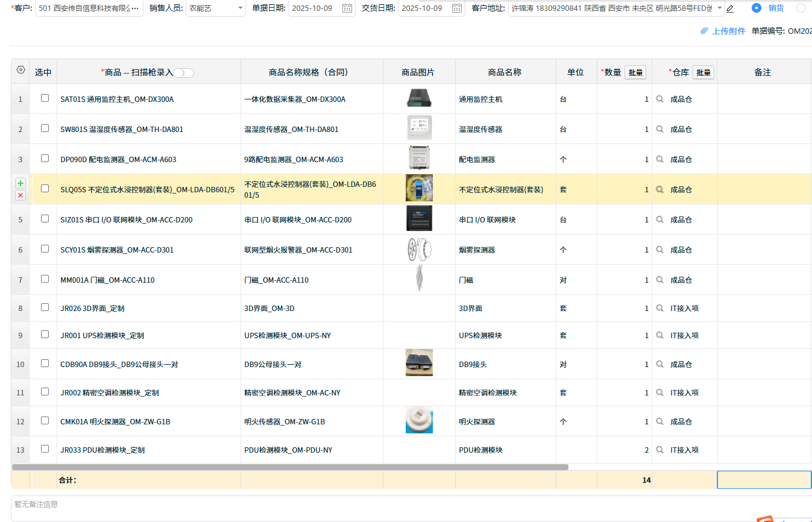
Task: Check the box for 温湿度传感器 row
Action: [45, 128]
